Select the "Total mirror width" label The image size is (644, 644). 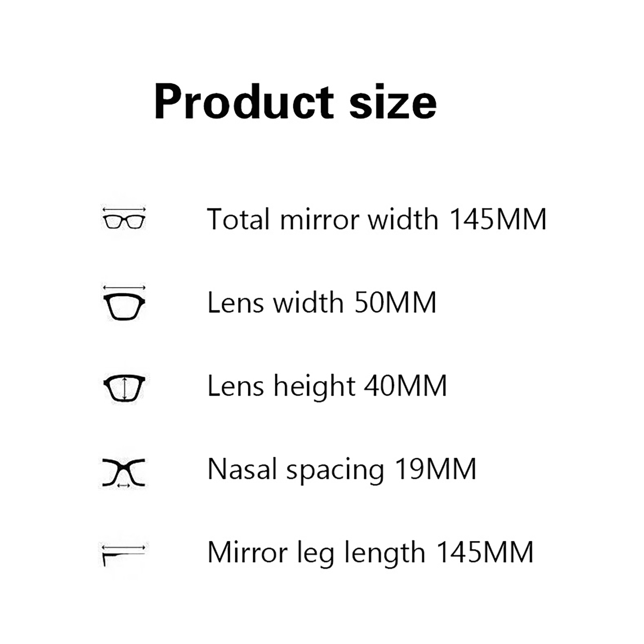[322, 219]
